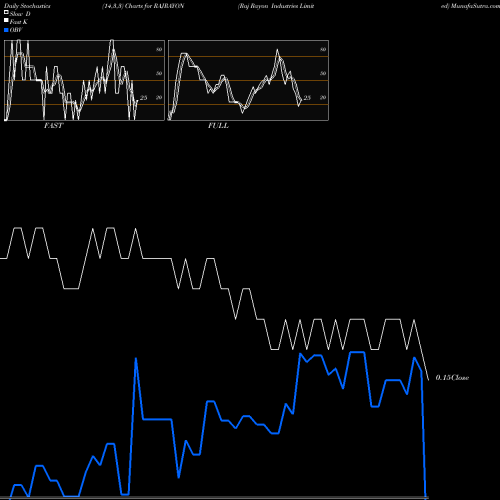Click the 80 level label in FULL chart
The image size is (500, 500).
pyautogui.click(x=323, y=49)
